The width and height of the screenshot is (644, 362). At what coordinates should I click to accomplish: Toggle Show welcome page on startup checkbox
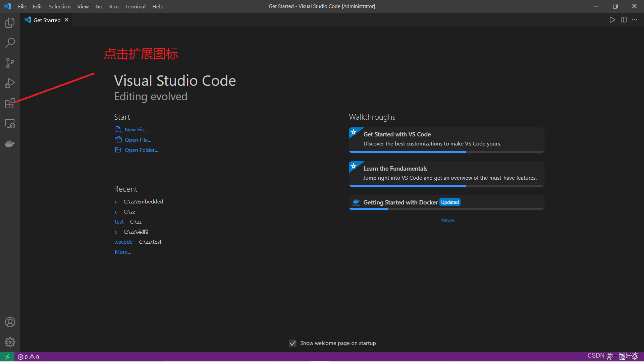(292, 343)
